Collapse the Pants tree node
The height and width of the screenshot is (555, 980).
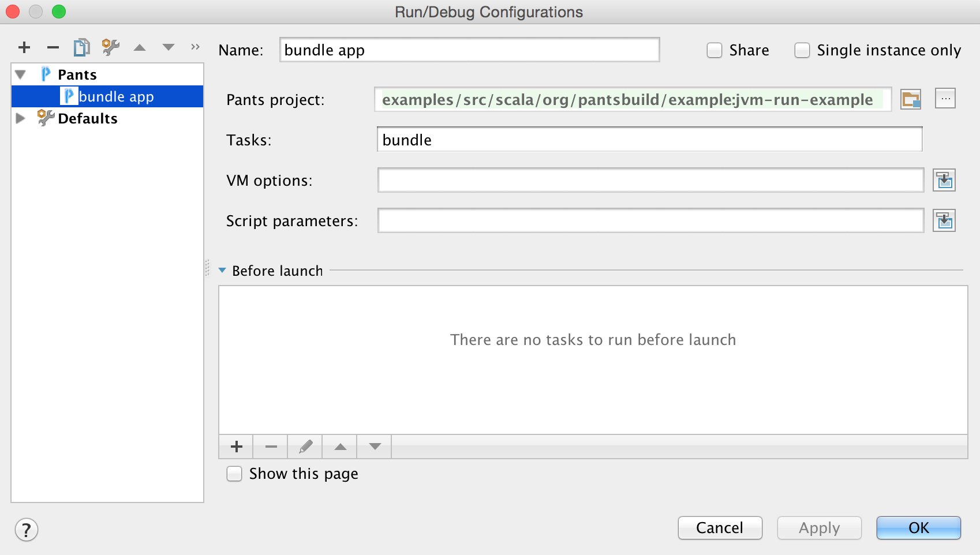coord(21,74)
